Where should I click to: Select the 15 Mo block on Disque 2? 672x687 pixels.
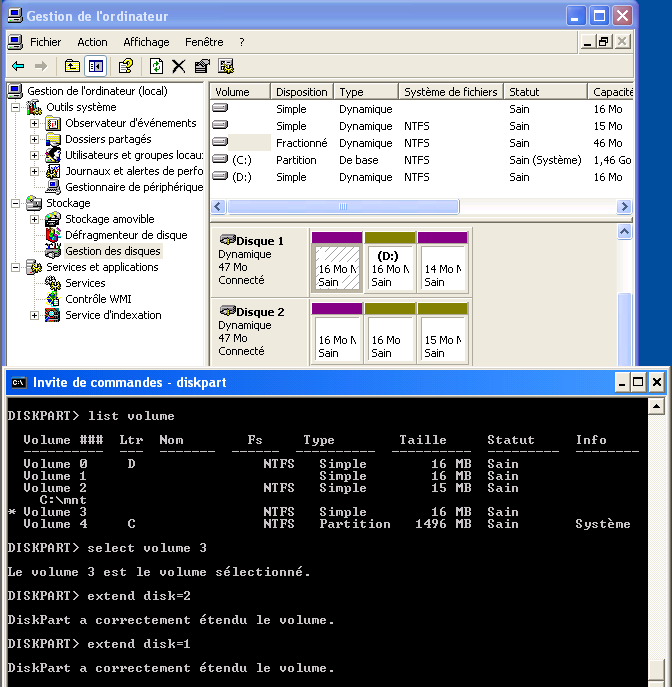point(442,333)
